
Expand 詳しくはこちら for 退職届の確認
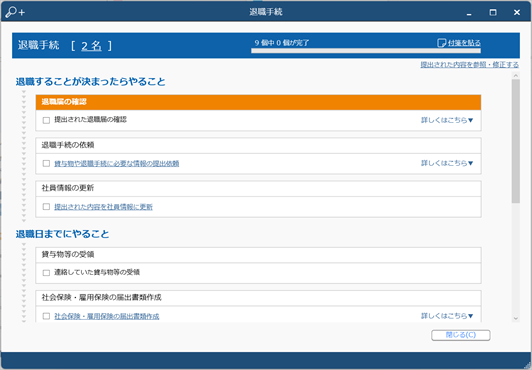447,120
